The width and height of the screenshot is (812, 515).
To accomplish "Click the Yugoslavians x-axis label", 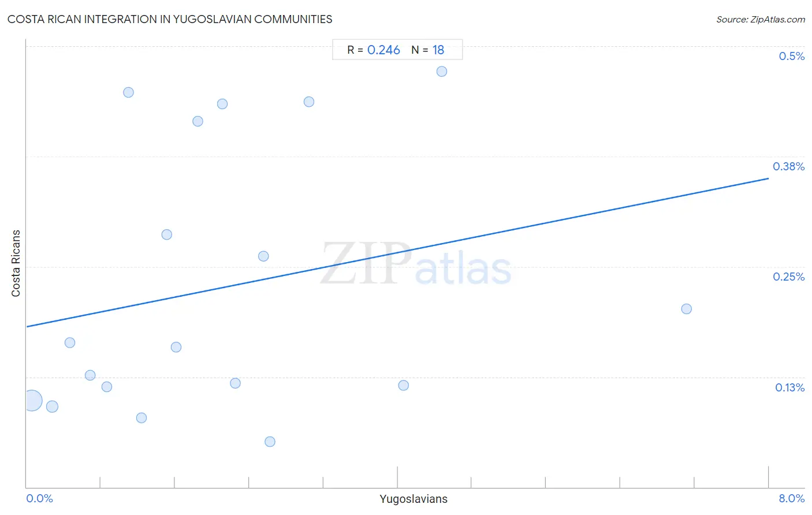I will 414,499.
